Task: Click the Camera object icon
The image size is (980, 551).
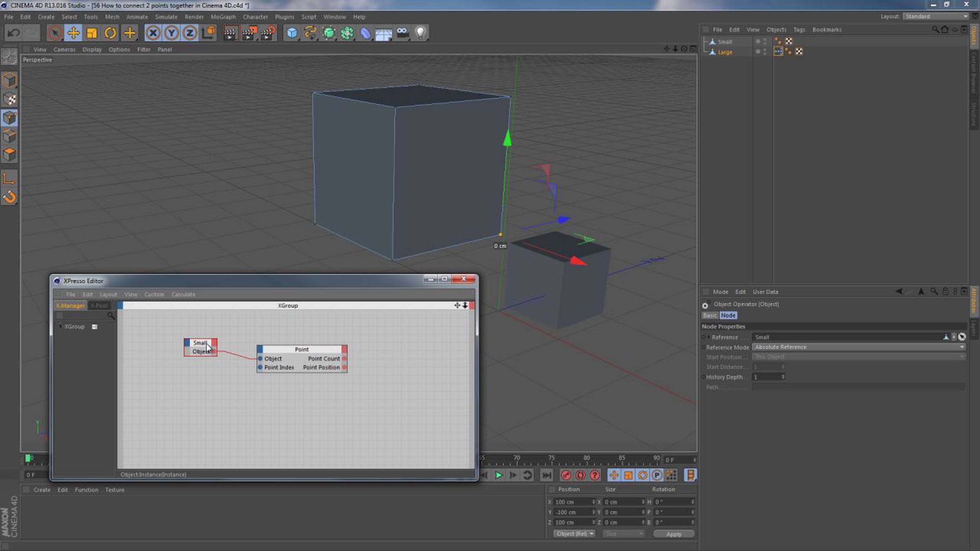Action: (x=402, y=33)
